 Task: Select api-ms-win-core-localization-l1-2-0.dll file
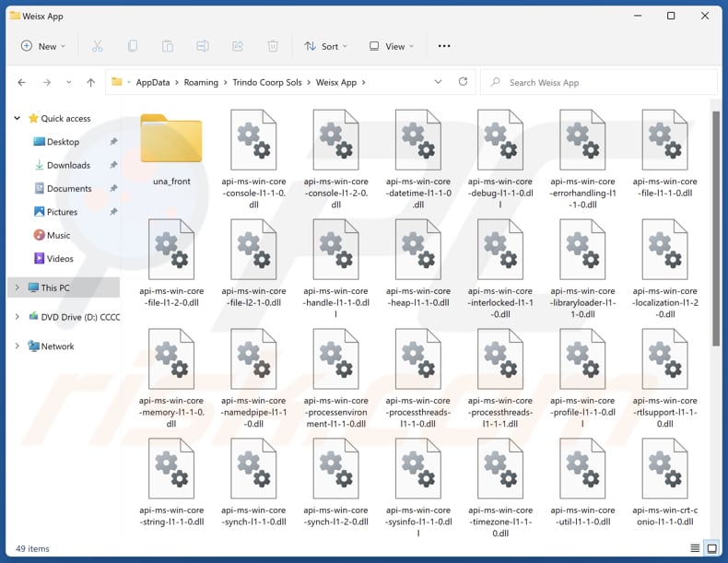point(664,269)
